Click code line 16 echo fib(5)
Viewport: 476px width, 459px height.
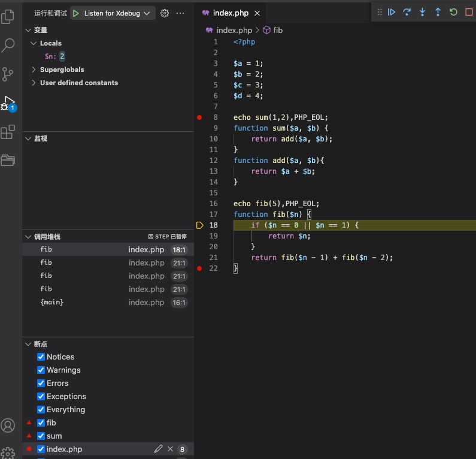pos(276,204)
